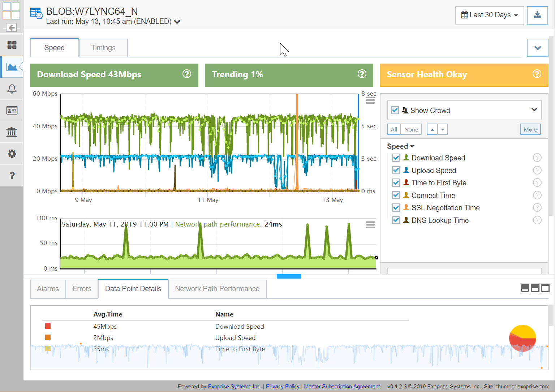This screenshot has height=392, width=555.
Task: Select the full panel layout icon
Action: [545, 288]
